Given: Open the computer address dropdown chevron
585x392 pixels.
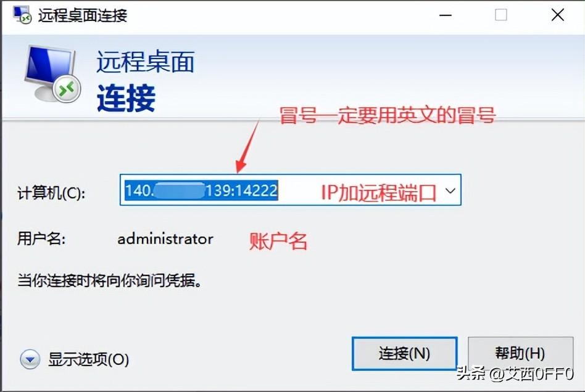Looking at the screenshot, I should coord(450,191).
